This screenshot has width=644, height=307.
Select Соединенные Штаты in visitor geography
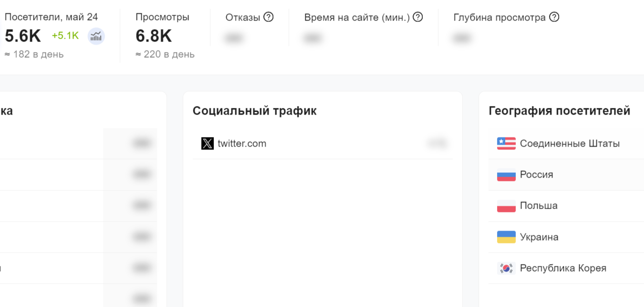click(570, 143)
